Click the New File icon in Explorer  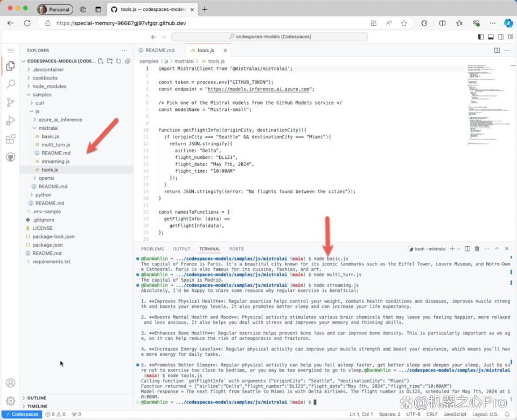pyautogui.click(x=101, y=61)
